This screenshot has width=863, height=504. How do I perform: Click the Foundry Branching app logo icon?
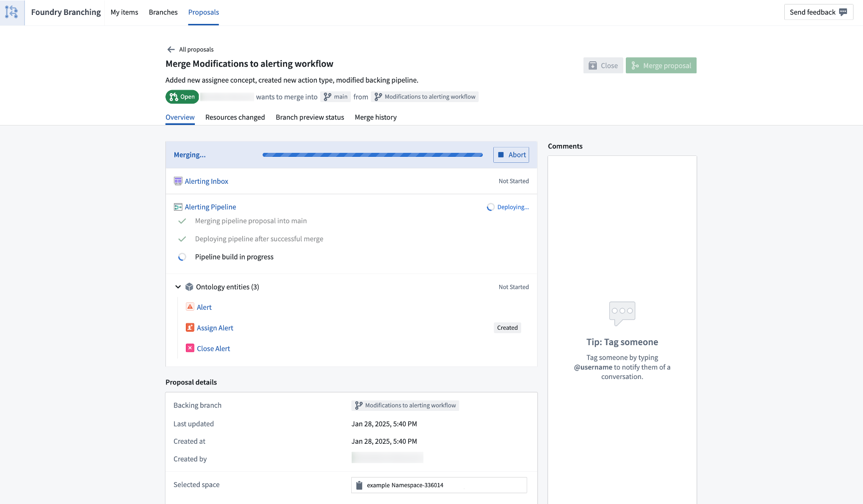12,12
